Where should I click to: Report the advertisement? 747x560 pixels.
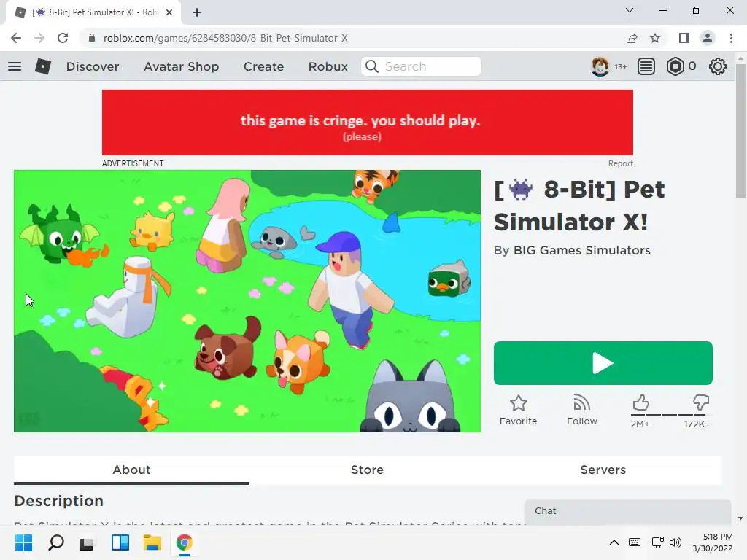[620, 163]
